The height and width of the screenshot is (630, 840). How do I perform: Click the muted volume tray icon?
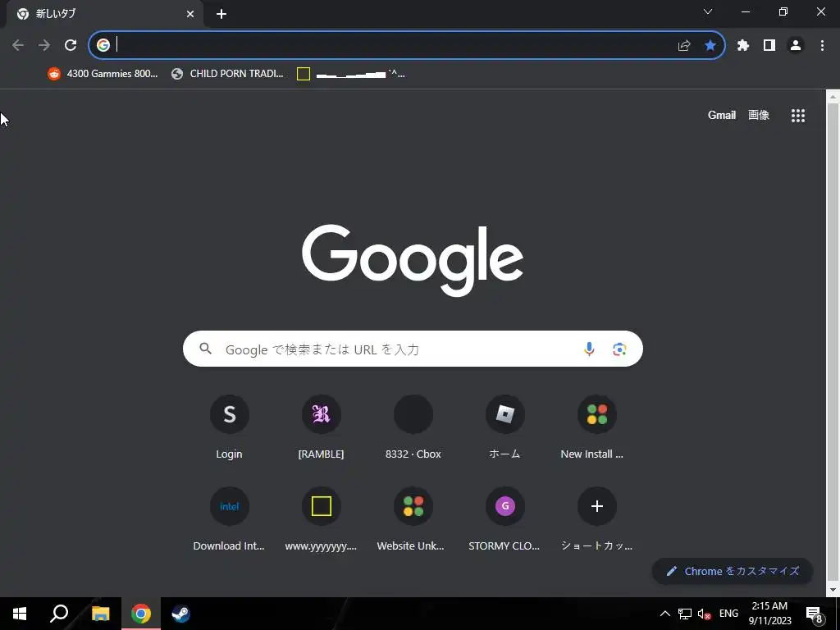tap(705, 614)
